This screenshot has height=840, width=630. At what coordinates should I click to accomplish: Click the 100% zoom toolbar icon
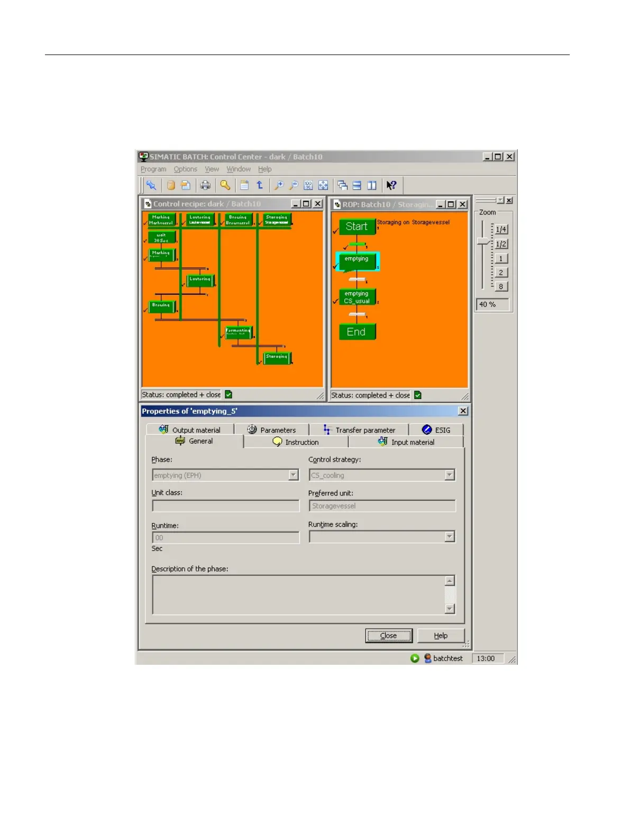308,185
